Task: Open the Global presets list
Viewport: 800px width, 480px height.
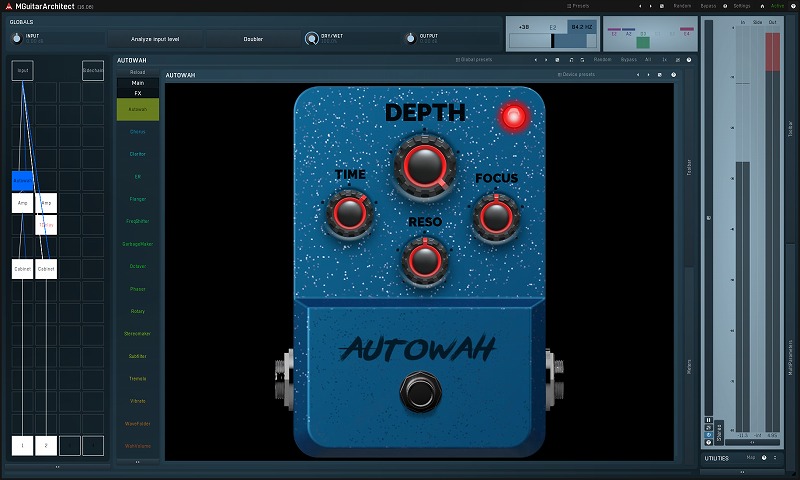Action: click(x=473, y=60)
